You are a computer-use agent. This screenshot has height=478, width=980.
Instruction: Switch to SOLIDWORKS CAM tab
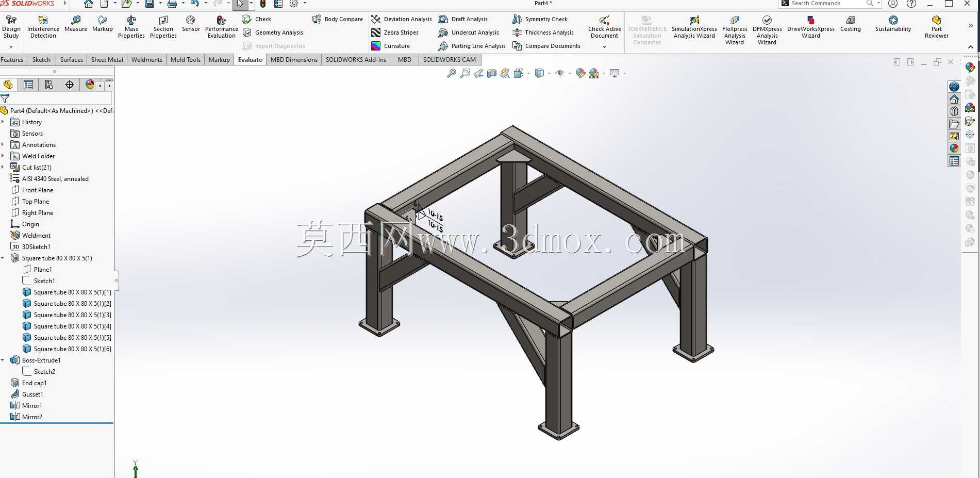point(450,60)
